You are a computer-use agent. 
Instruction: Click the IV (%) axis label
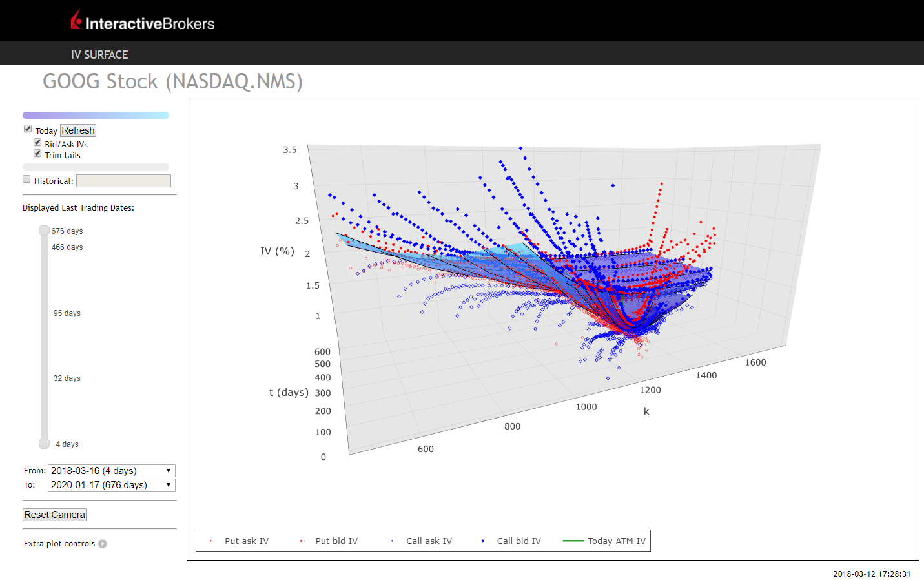coord(277,251)
